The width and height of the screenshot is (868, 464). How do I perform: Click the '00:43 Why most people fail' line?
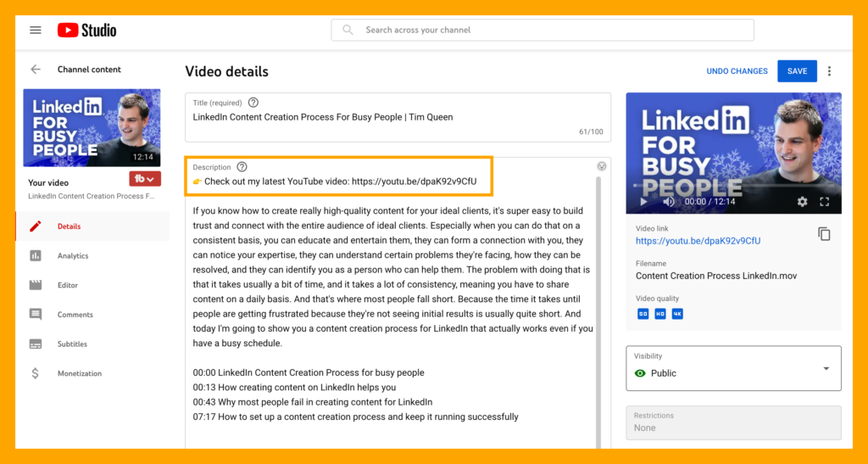[313, 402]
